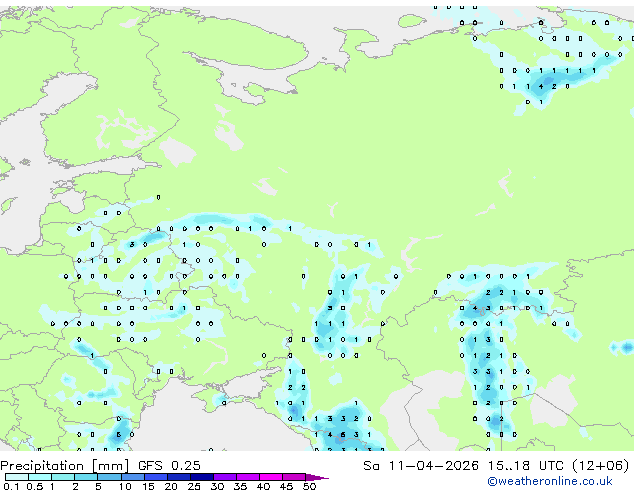Click the '10' legend scale label
The width and height of the screenshot is (634, 490).
coord(125,486)
